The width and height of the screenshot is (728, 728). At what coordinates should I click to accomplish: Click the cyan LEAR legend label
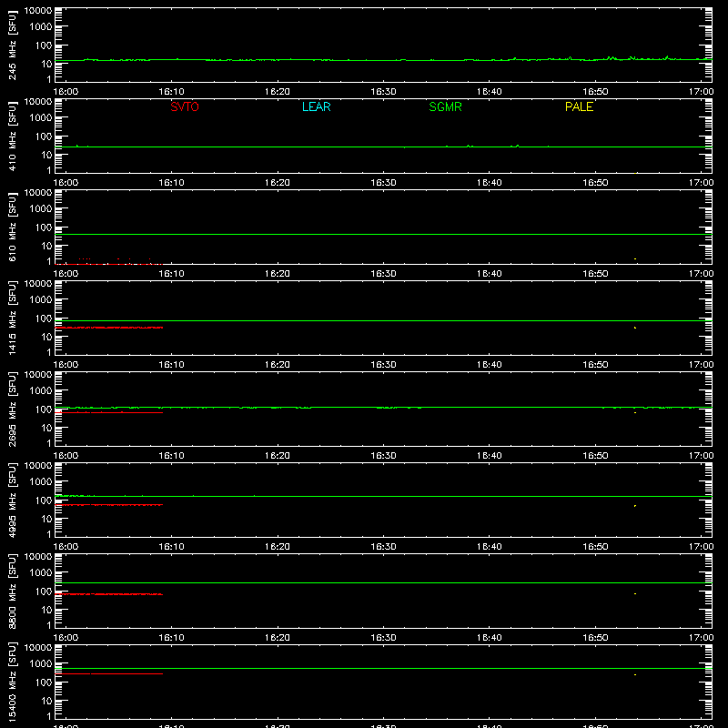[316, 106]
